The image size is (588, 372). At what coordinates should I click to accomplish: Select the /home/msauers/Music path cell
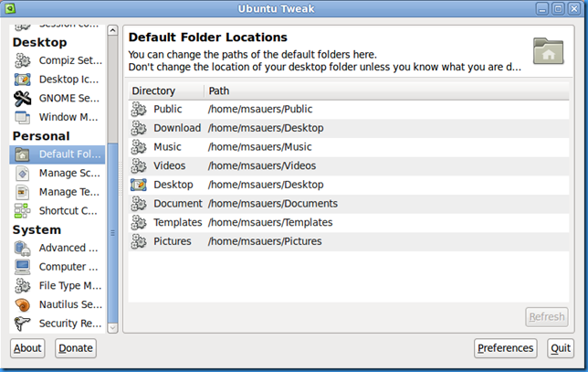[260, 147]
